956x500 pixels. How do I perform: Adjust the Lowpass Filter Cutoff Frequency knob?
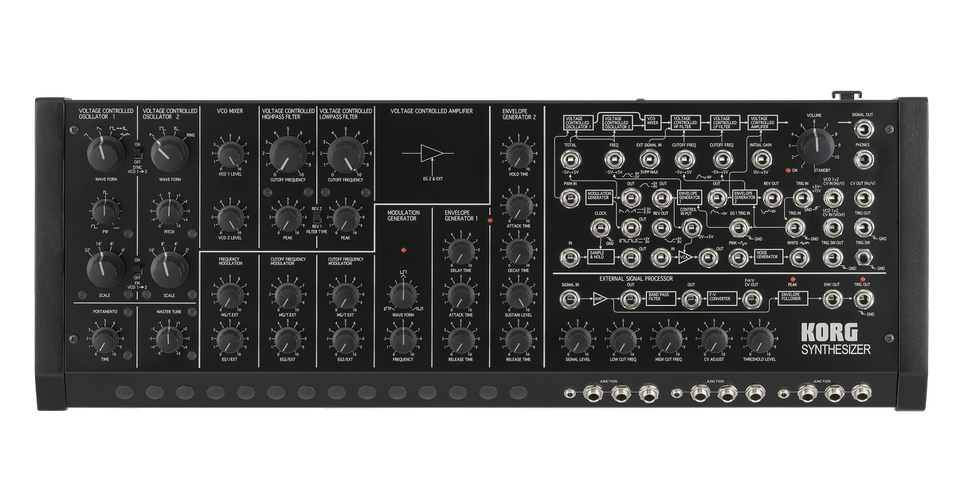click(x=346, y=154)
